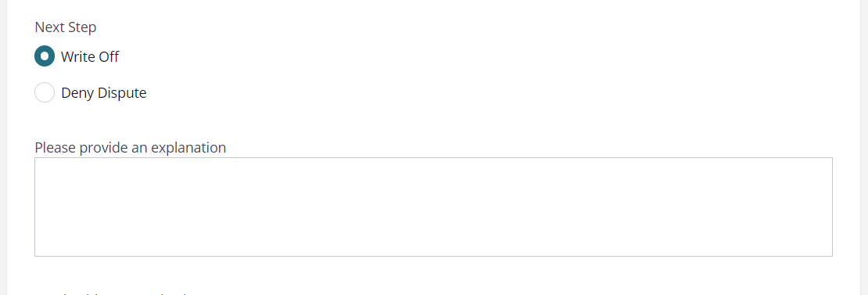Viewport: 868px width, 295px height.
Task: Click the word 'Off' in the first option
Action: [x=109, y=56]
